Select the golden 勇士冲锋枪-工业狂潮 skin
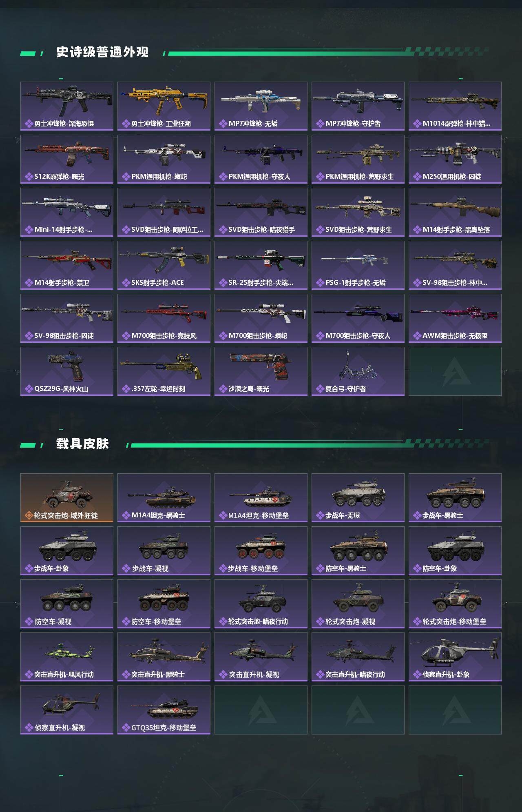This screenshot has width=522, height=812. click(164, 106)
